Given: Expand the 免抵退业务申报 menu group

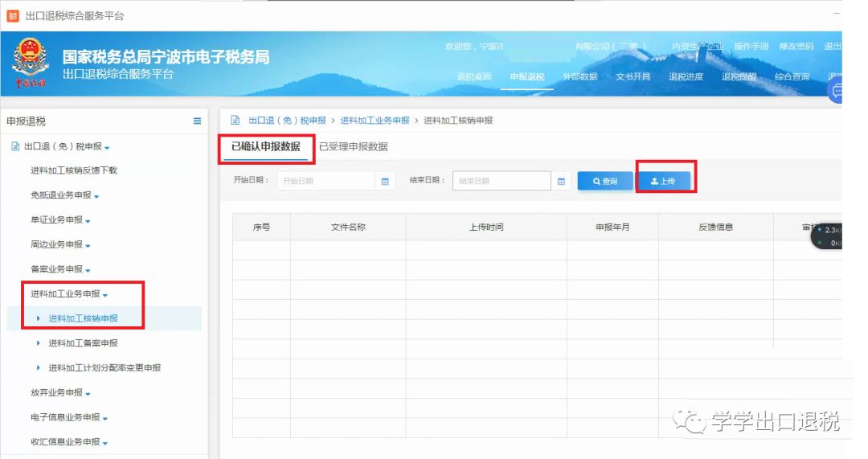Looking at the screenshot, I should [97, 197].
